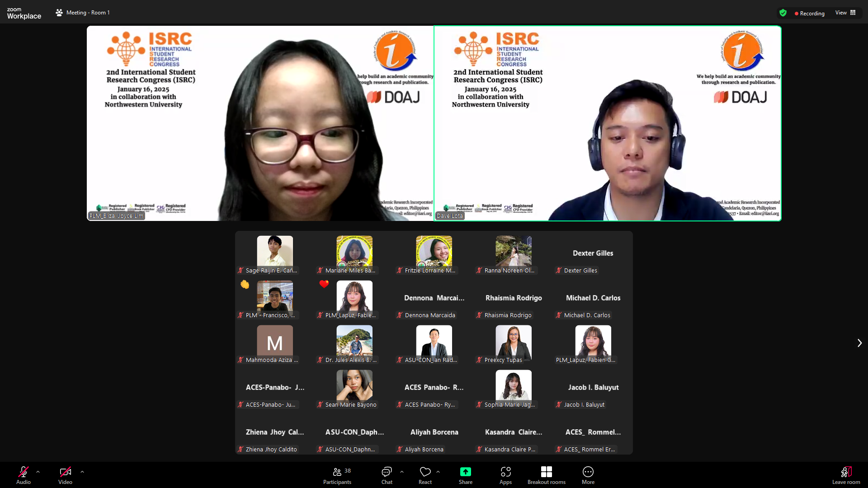Open the Apps panel
Image resolution: width=868 pixels, height=488 pixels.
[505, 475]
